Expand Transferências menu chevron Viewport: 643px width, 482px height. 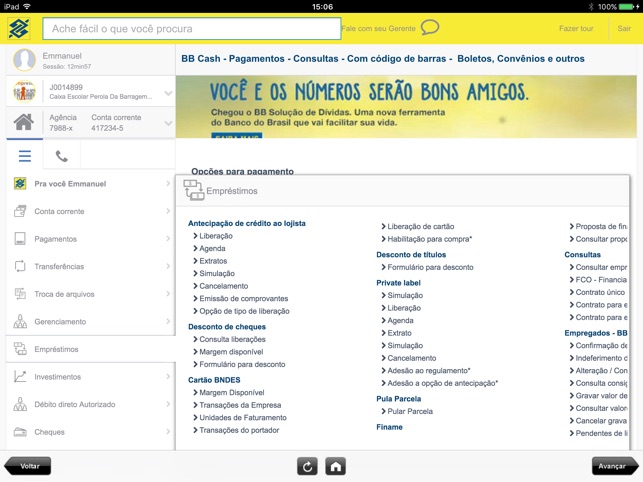click(x=168, y=266)
